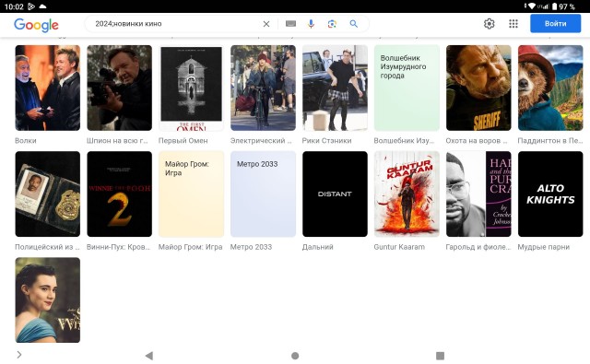Submit search with magnifying glass icon
The image size is (590, 364).
pos(353,24)
